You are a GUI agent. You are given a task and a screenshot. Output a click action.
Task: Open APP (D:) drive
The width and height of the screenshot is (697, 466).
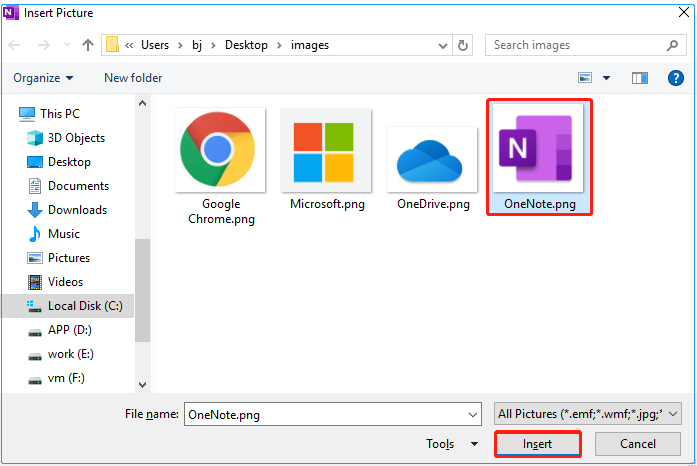click(x=59, y=330)
